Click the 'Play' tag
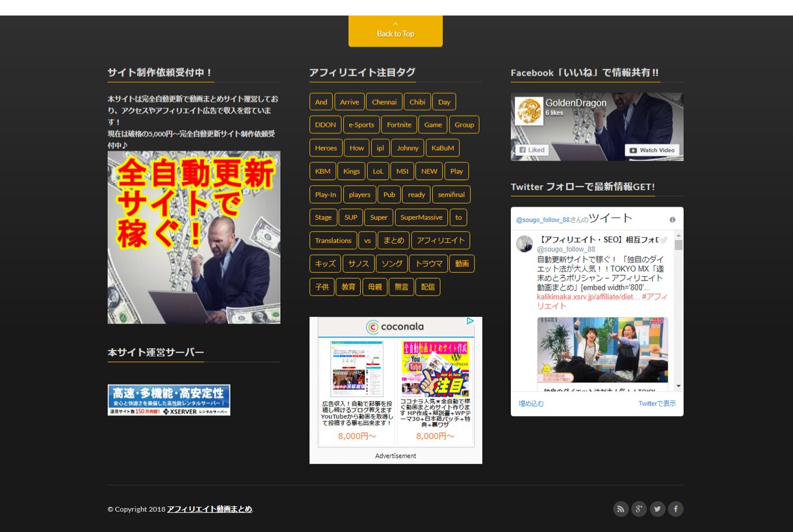This screenshot has width=793, height=532. click(457, 171)
